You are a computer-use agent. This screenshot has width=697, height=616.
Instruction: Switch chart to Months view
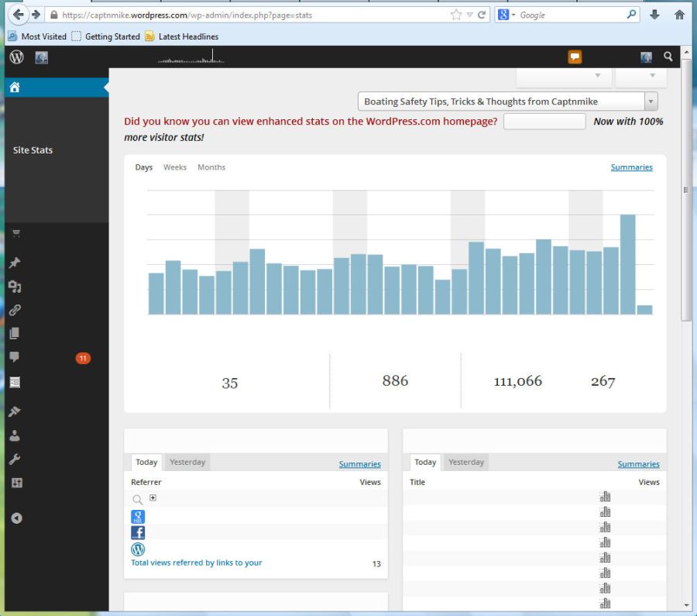coord(211,167)
